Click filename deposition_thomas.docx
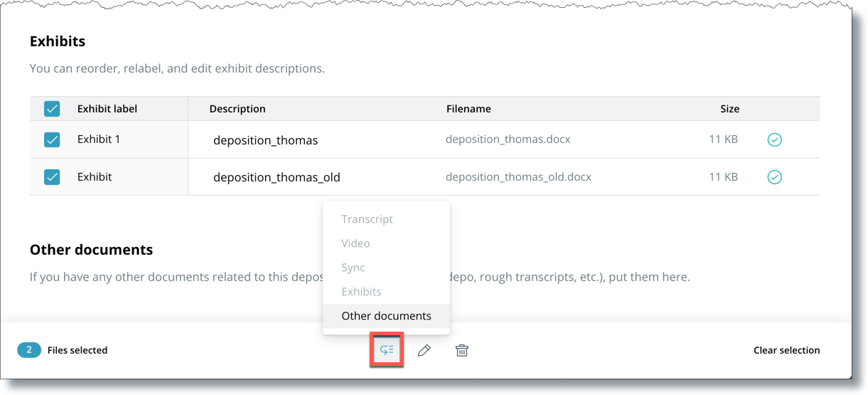Viewport: 868px width, 395px height. pyautogui.click(x=508, y=139)
